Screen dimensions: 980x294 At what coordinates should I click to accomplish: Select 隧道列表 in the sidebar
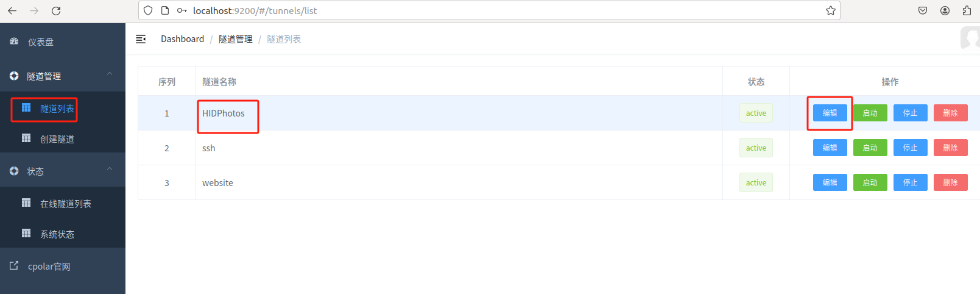click(57, 109)
